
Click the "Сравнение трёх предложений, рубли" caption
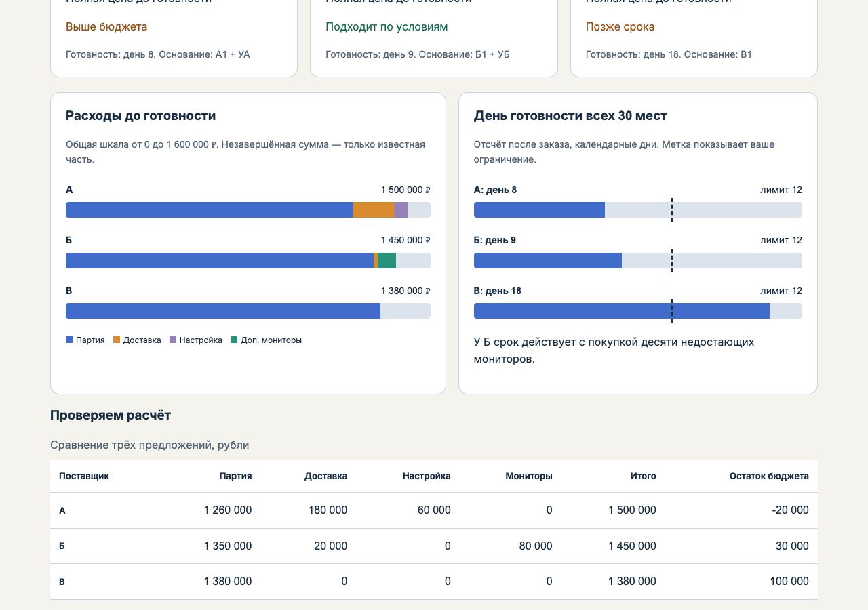(x=150, y=445)
